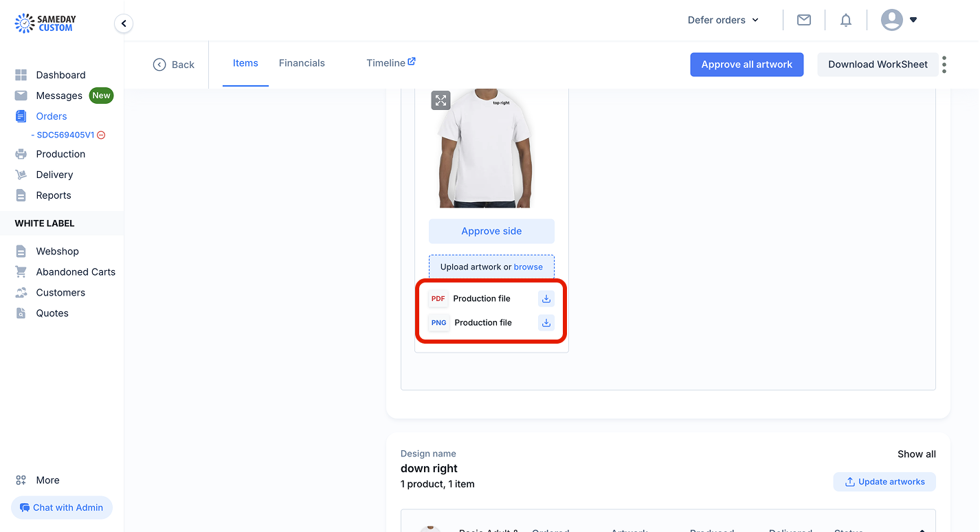This screenshot has height=532, width=980.
Task: Download the PDF production file
Action: coord(546,299)
